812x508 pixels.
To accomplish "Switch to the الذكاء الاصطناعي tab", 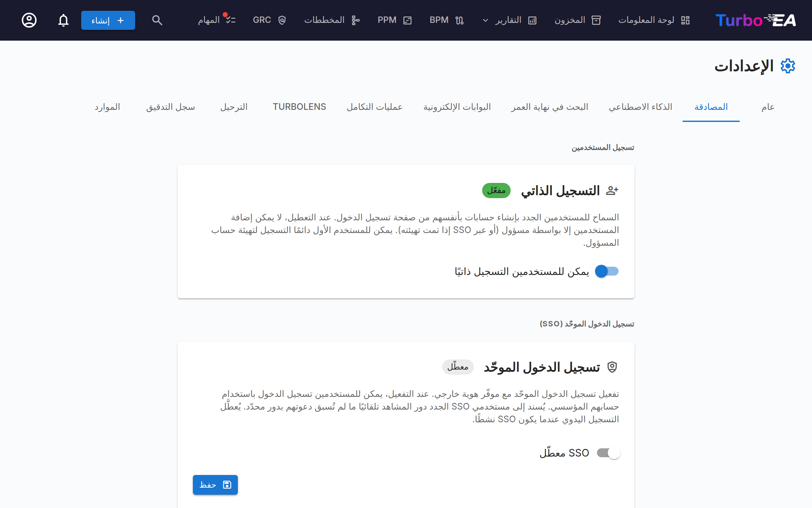I will coord(640,107).
